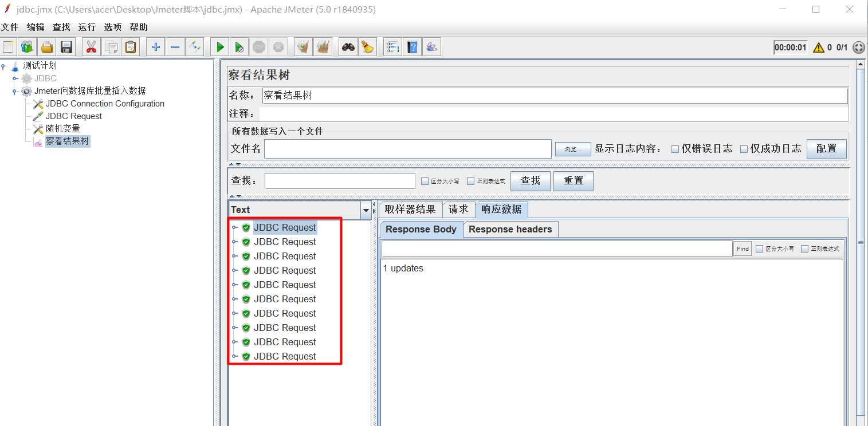The image size is (868, 426).
Task: Save the test plan with floppy icon
Action: pos(66,47)
